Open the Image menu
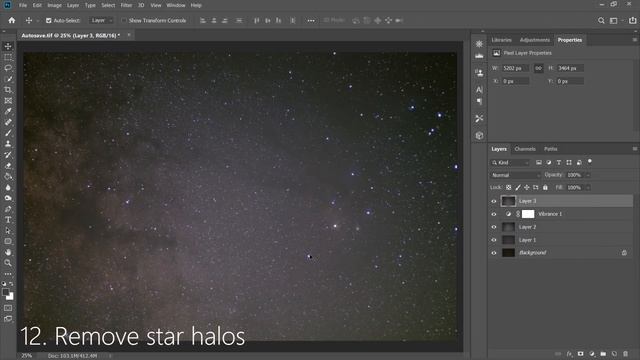Viewport: 640px width, 360px height. click(x=54, y=5)
